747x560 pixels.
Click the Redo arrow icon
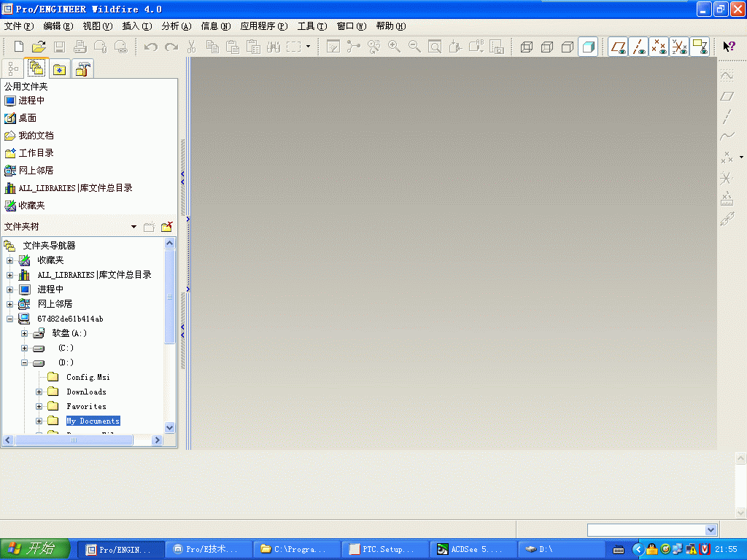coord(171,46)
